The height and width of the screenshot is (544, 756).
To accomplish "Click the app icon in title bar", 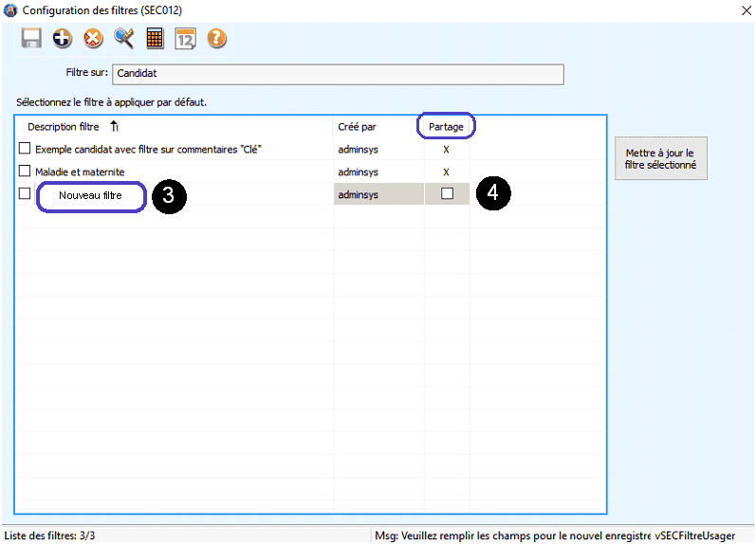I will pyautogui.click(x=10, y=10).
